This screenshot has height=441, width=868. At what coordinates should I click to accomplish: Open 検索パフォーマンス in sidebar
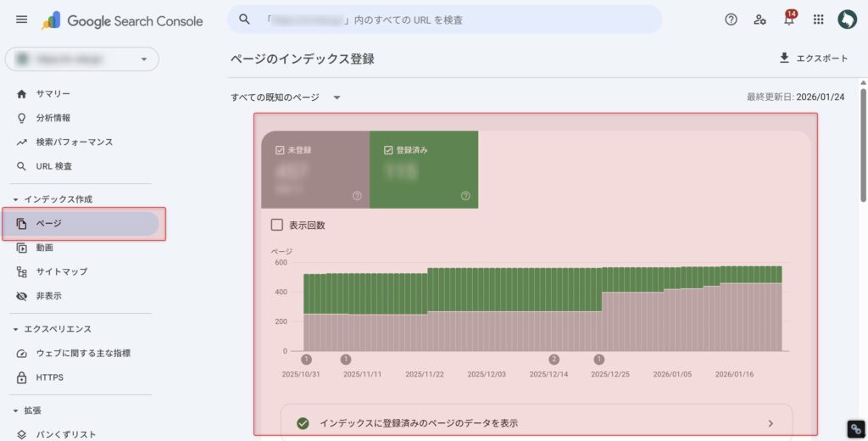click(74, 142)
